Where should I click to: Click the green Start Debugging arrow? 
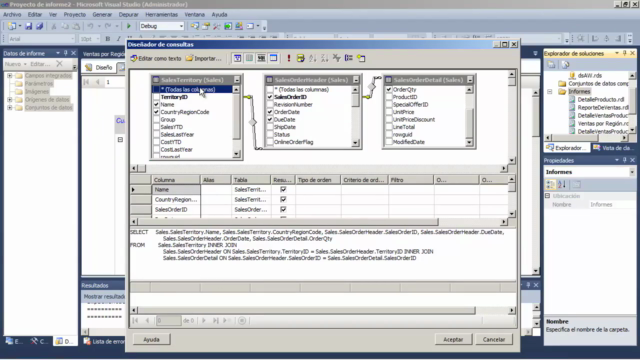pyautogui.click(x=129, y=26)
